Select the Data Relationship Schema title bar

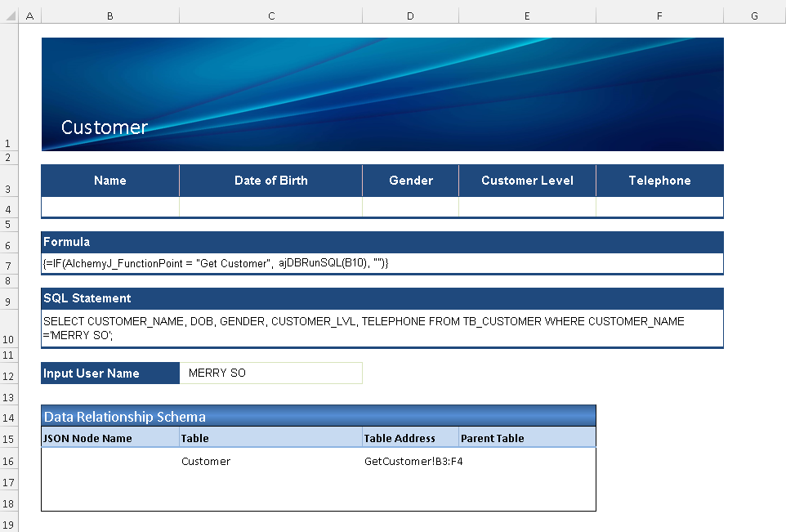point(319,417)
